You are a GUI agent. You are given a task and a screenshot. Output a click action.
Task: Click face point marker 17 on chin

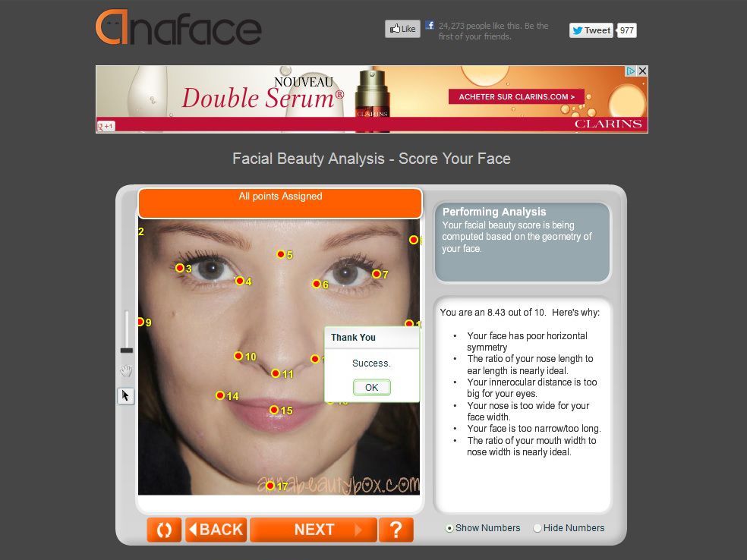pos(270,486)
